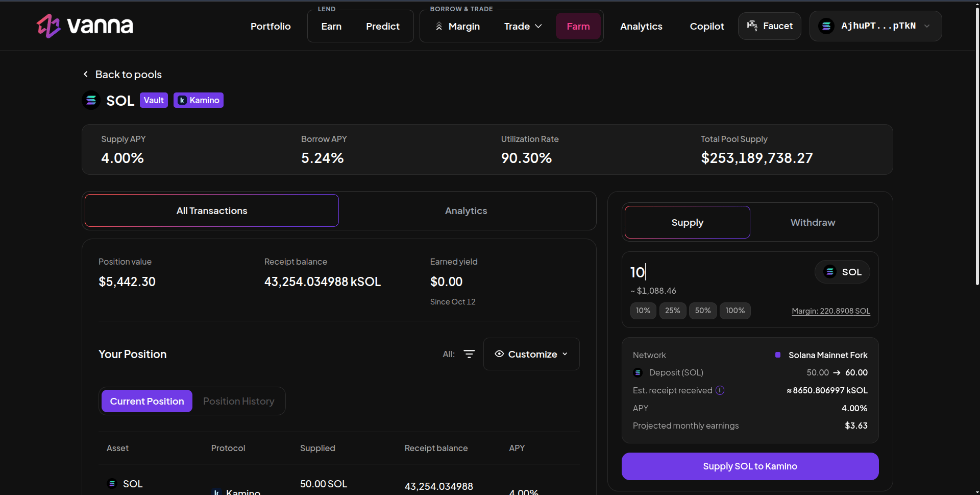Click the Utilization Rate 90.30%

click(x=527, y=158)
